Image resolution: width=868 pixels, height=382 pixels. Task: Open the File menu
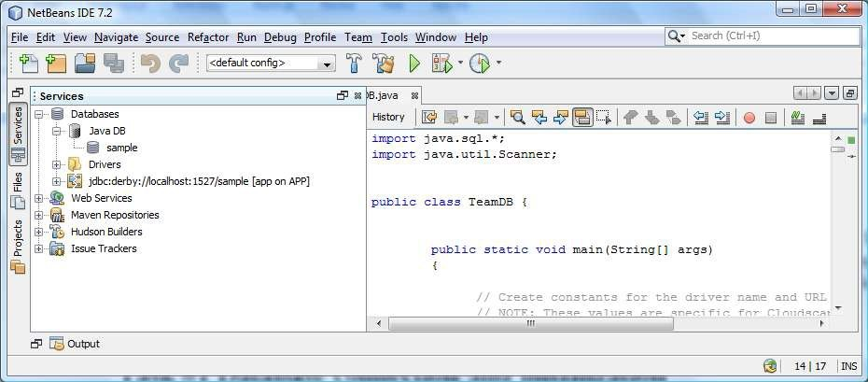20,37
